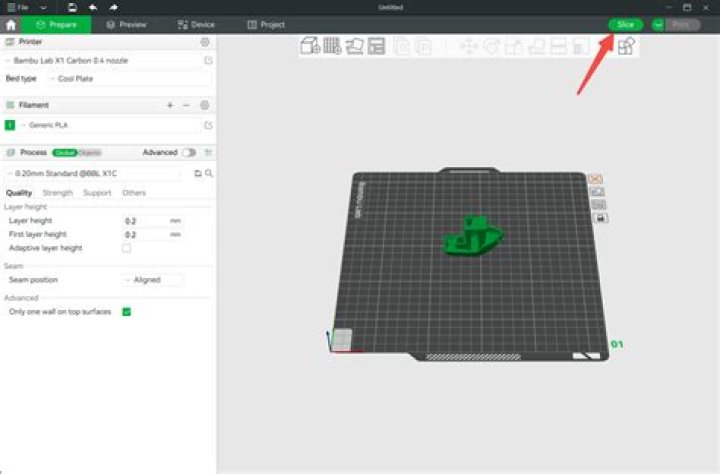Click the Redo arrow in title bar
720x474 pixels.
[x=113, y=7]
